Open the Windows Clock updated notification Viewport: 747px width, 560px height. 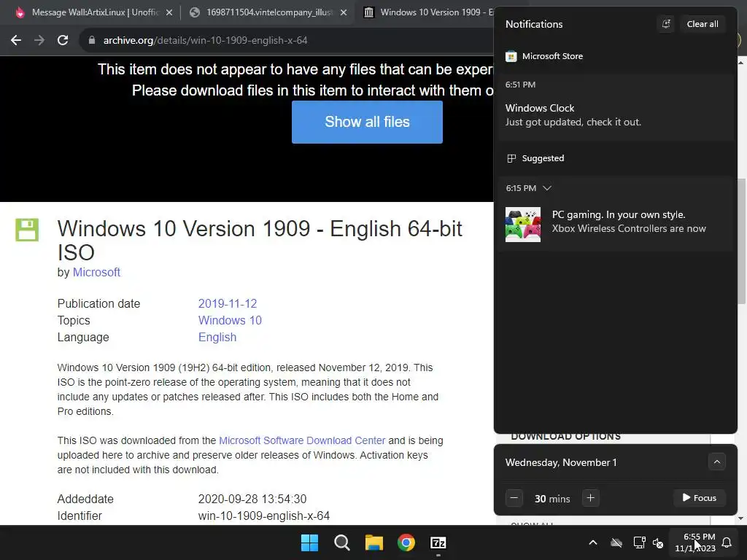coord(615,107)
